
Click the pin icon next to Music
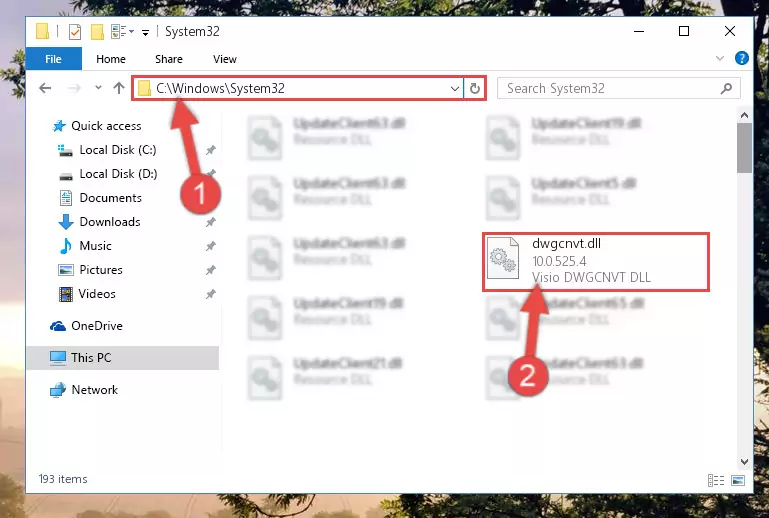210,246
